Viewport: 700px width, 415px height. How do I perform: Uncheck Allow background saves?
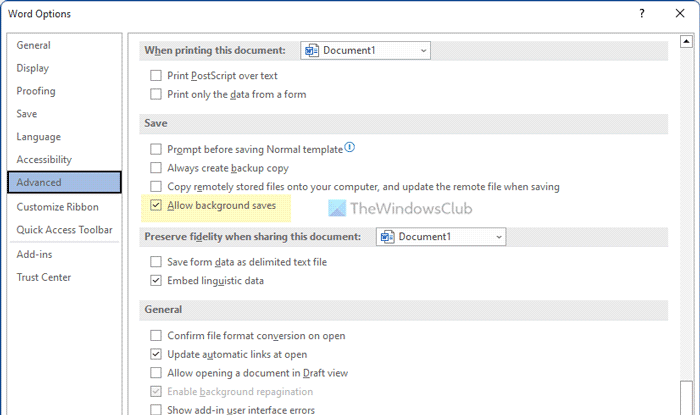pyautogui.click(x=156, y=206)
